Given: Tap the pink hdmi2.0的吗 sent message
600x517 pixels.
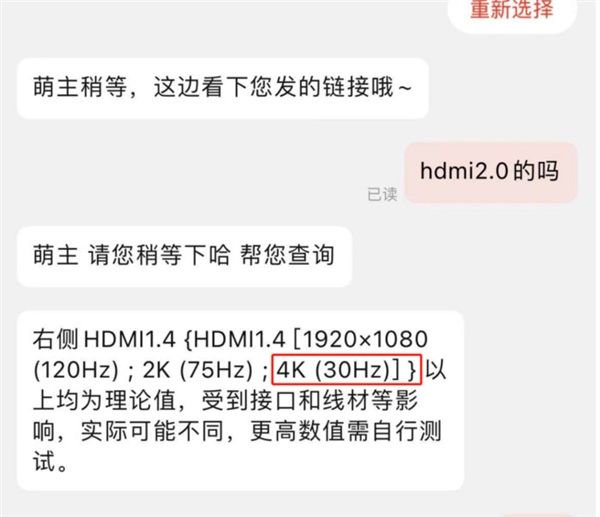Looking at the screenshot, I should (491, 172).
